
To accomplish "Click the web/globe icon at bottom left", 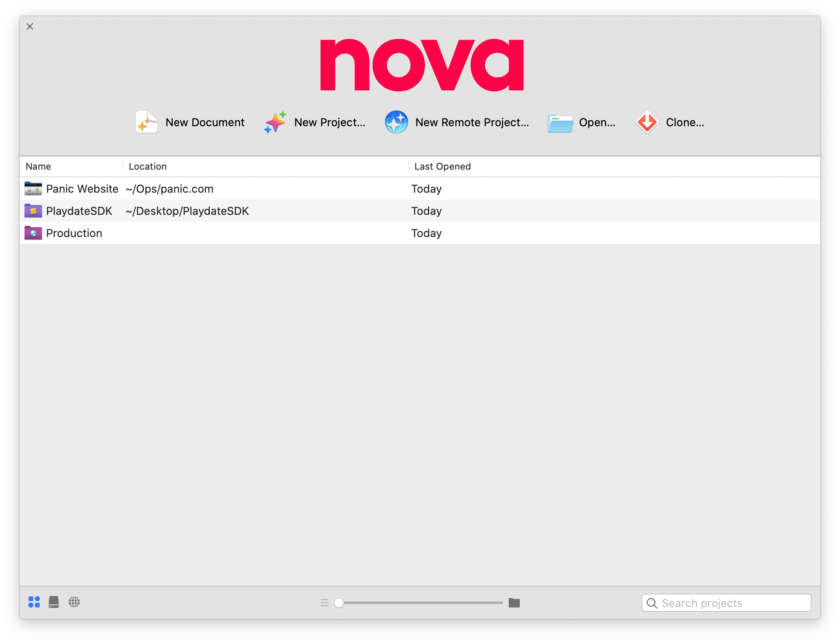I will click(75, 602).
